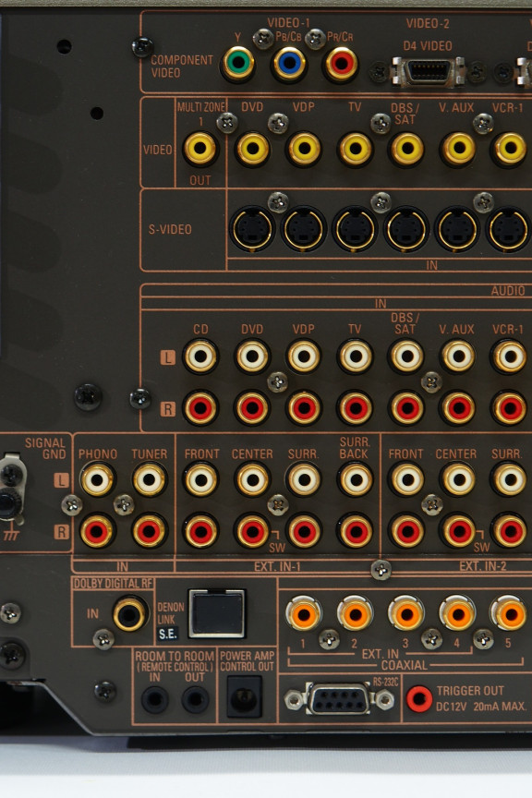Click the Room to Room IN jack
The height and width of the screenshot is (798, 532).
[155, 699]
